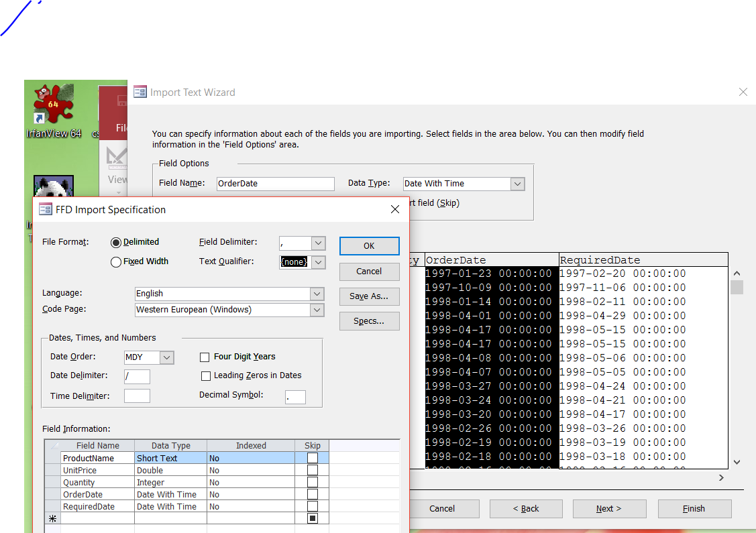Expand the Language dropdown
Screen dimensions: 756x533
point(316,294)
